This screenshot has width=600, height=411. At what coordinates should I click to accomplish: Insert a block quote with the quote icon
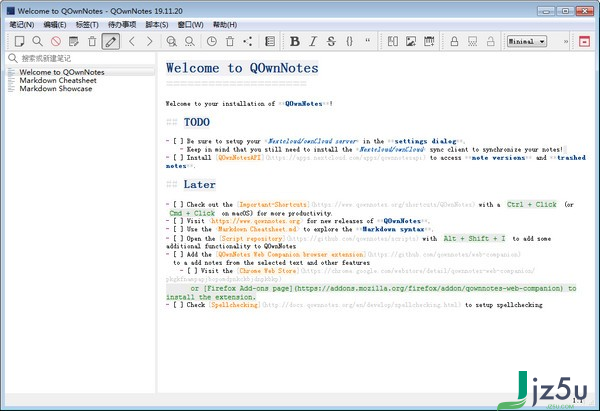[368, 40]
